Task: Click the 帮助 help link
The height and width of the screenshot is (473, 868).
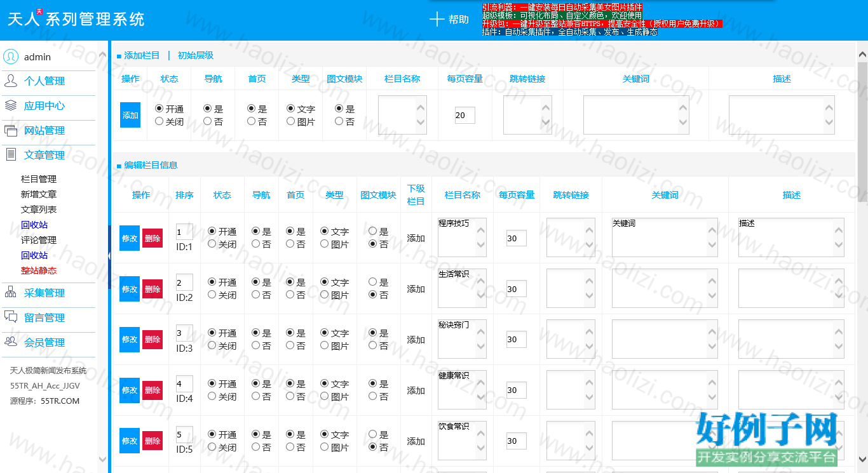Action: click(x=459, y=19)
